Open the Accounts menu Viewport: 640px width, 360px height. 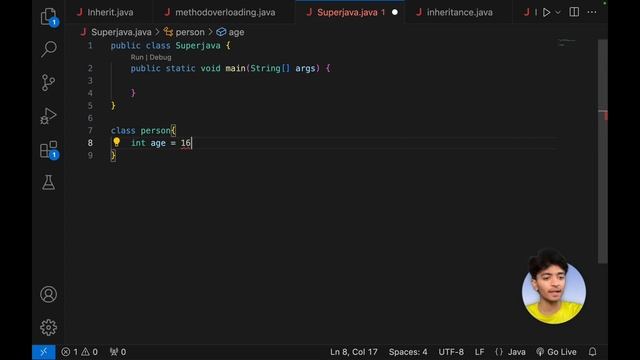pyautogui.click(x=49, y=294)
